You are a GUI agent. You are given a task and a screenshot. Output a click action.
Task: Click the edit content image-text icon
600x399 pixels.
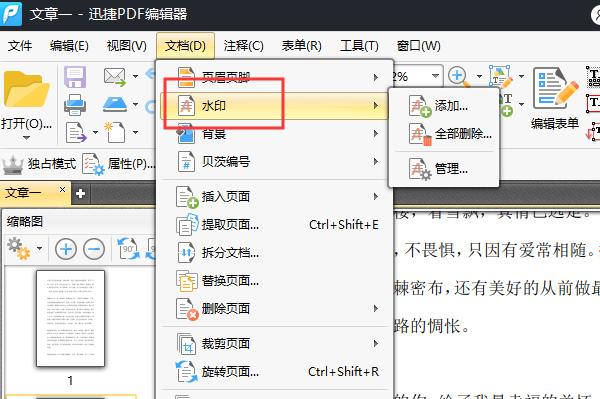[x=501, y=77]
